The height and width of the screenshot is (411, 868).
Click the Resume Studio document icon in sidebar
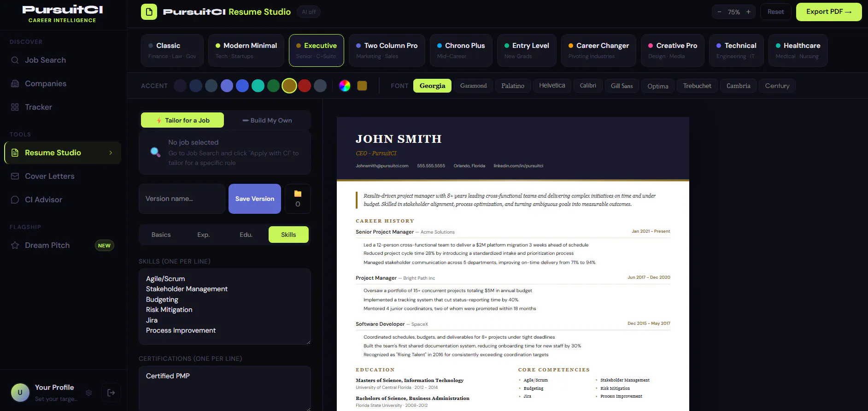[x=15, y=153]
